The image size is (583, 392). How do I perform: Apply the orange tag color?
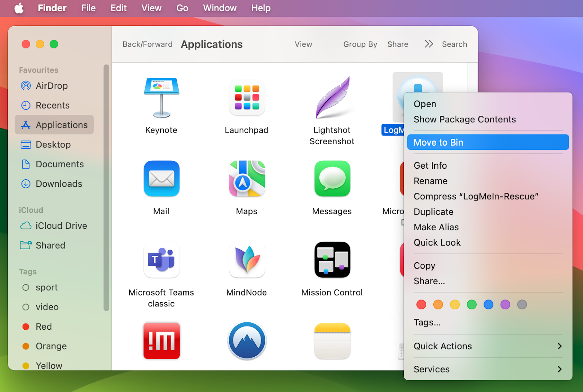click(x=438, y=305)
